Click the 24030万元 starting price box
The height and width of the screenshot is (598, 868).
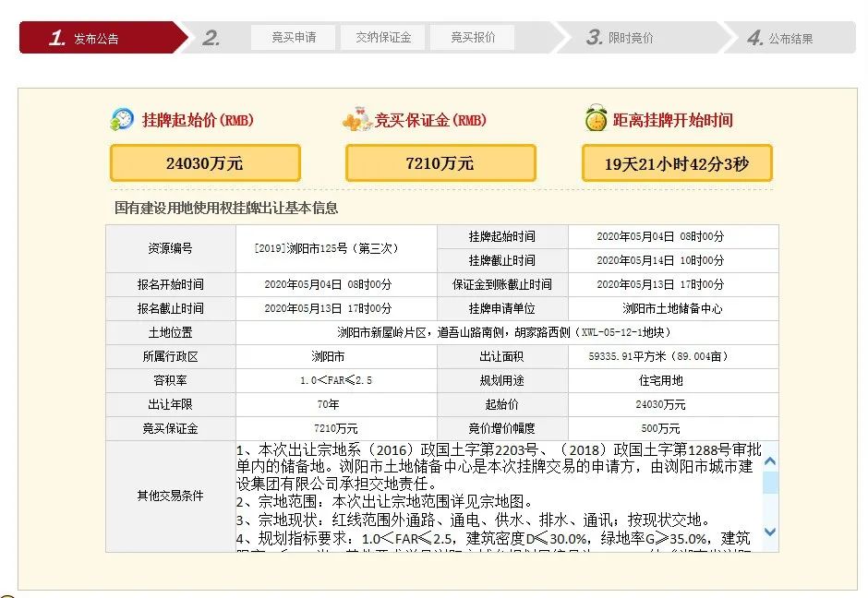205,163
